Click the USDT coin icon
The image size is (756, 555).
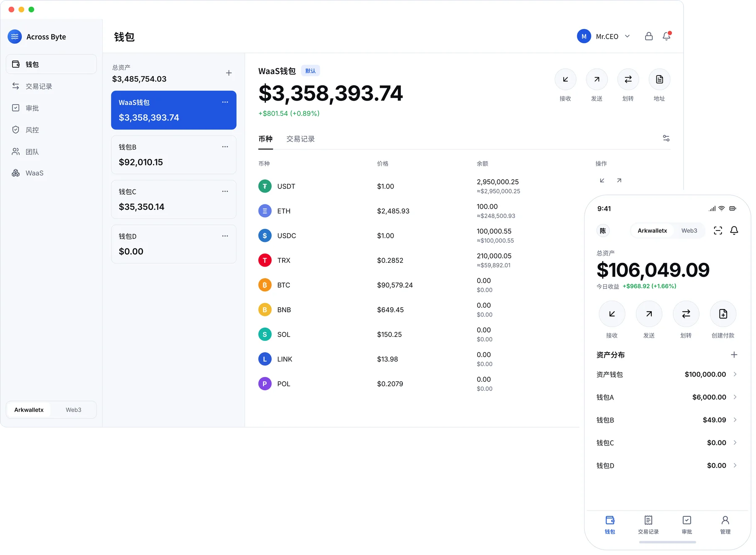(265, 186)
